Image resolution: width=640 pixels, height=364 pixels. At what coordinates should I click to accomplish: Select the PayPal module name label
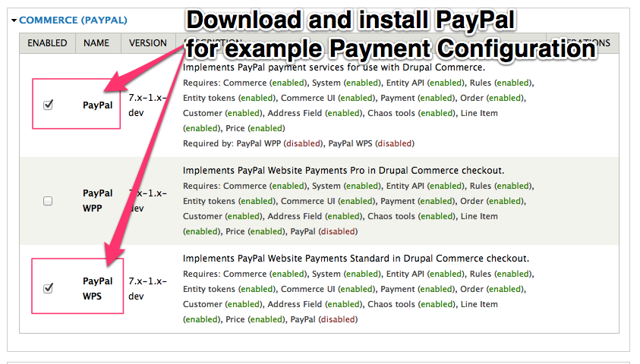coord(97,105)
